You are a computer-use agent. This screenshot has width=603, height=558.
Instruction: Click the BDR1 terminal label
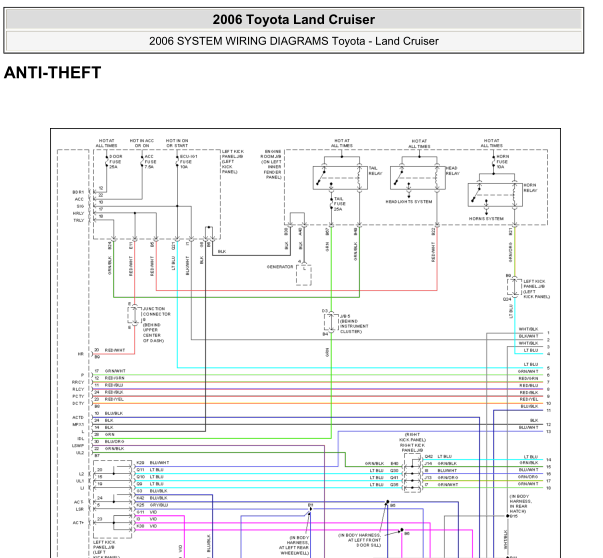coord(78,192)
